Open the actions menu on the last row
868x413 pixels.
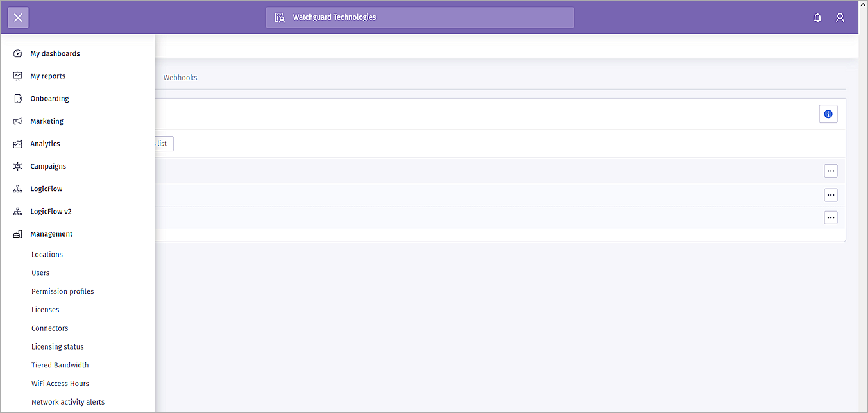[831, 217]
